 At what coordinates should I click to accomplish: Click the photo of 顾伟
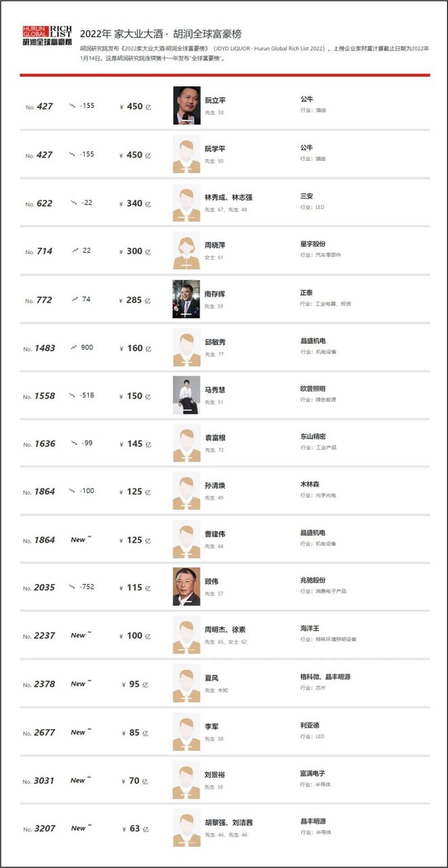pos(187,587)
